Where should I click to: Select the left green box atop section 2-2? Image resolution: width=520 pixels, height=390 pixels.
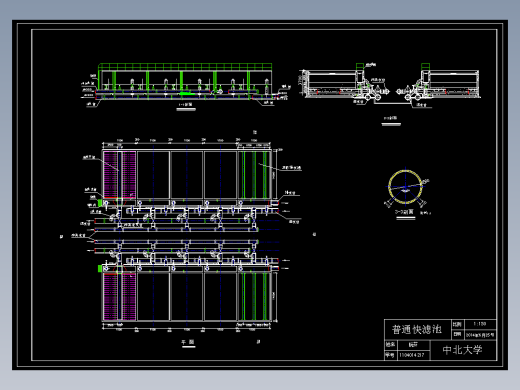pos(360,66)
